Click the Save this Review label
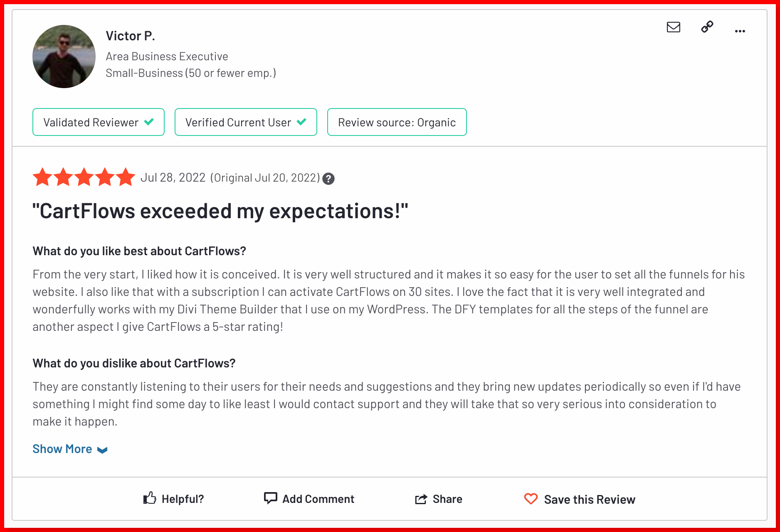Viewport: 780px width, 532px height. 590,499
